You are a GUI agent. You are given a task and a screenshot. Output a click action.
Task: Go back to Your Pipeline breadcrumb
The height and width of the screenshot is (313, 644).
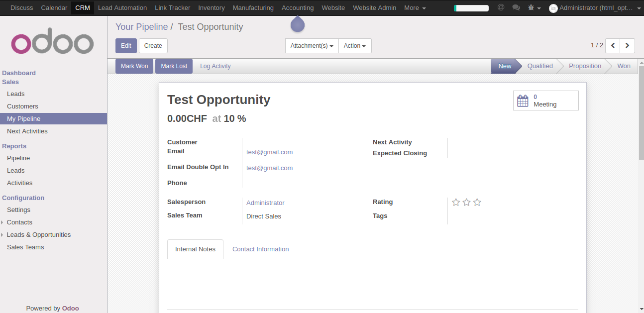[142, 27]
